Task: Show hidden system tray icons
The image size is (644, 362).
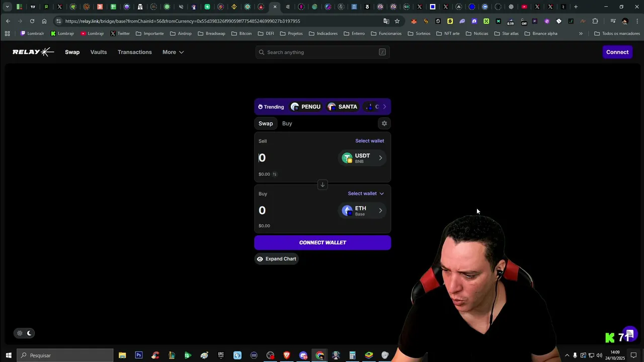Action: click(567, 355)
